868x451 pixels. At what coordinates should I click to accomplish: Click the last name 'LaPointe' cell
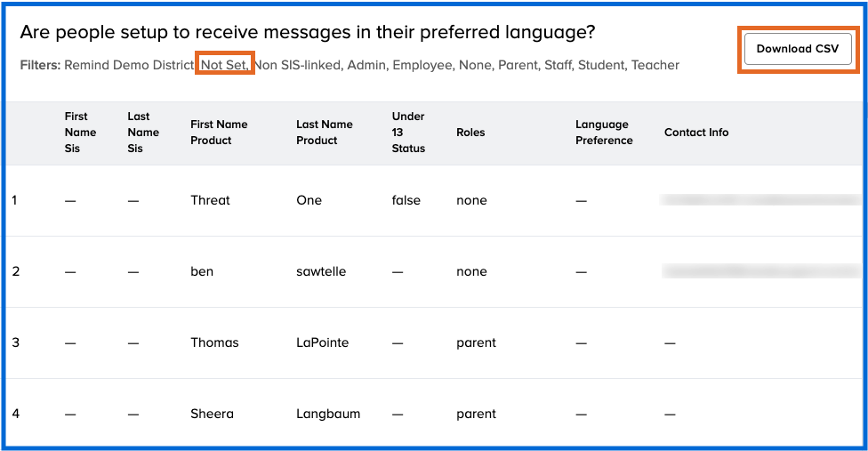click(x=322, y=342)
